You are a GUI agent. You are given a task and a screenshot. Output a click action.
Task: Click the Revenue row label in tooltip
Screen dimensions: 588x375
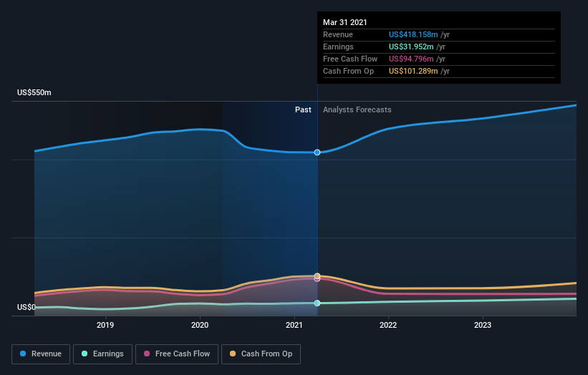[x=338, y=34]
